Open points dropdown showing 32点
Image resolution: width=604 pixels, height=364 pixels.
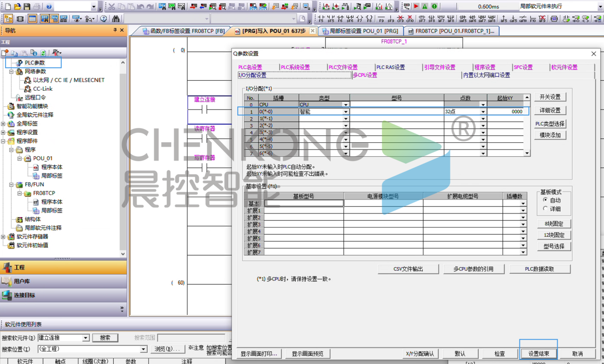(483, 112)
